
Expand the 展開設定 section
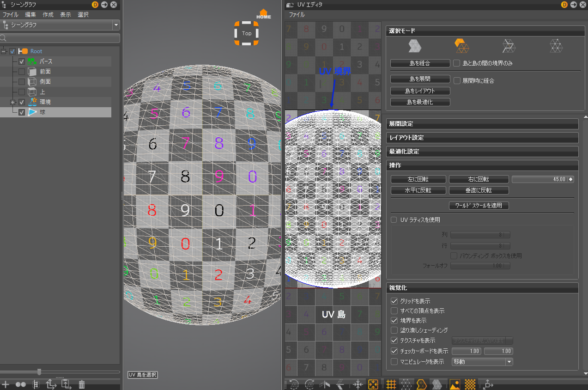coord(482,124)
